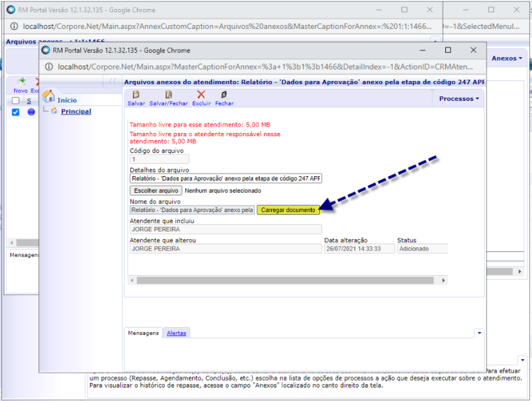Click the Detalhes do arquivo input field
The height and width of the screenshot is (401, 532).
click(226, 179)
